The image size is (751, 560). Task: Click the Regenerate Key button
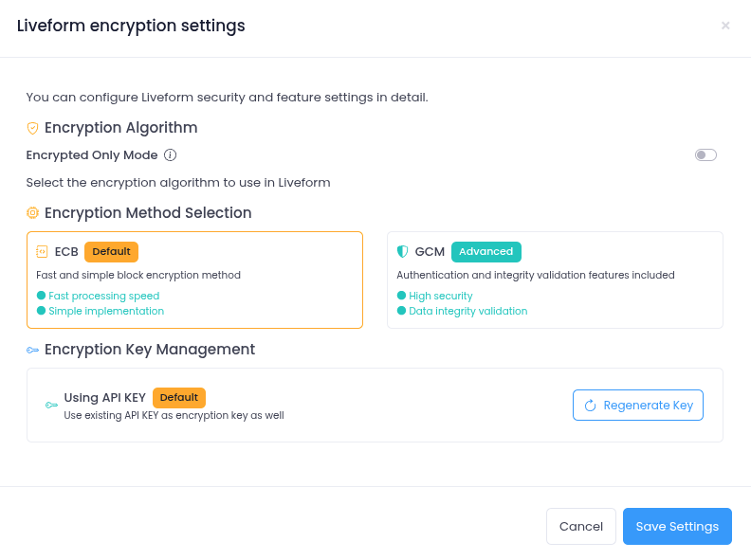pos(638,406)
